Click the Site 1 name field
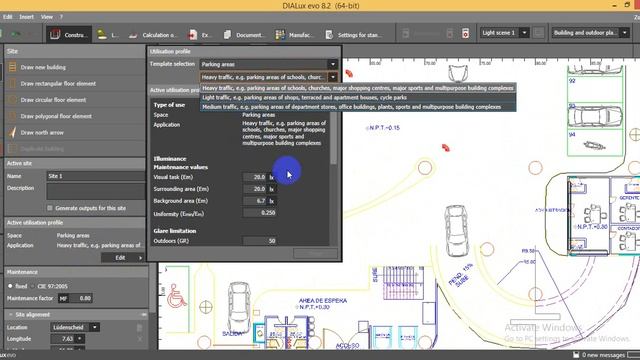 click(x=96, y=176)
